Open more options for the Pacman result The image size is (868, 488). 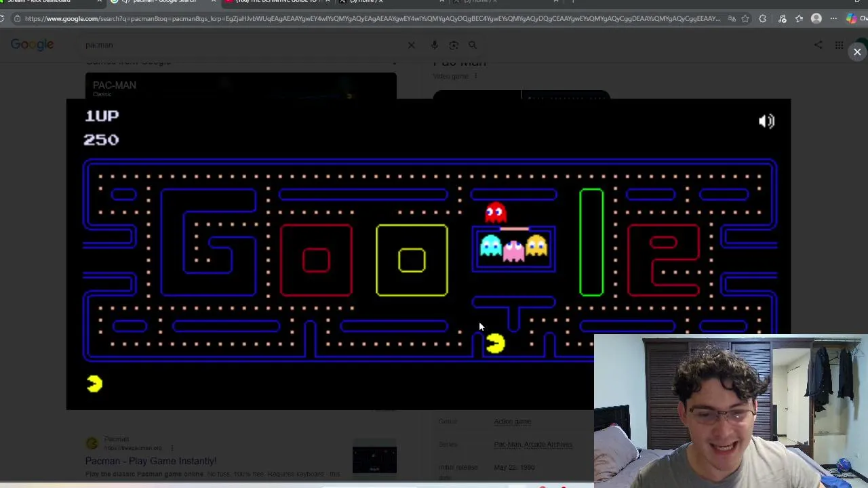point(172,448)
